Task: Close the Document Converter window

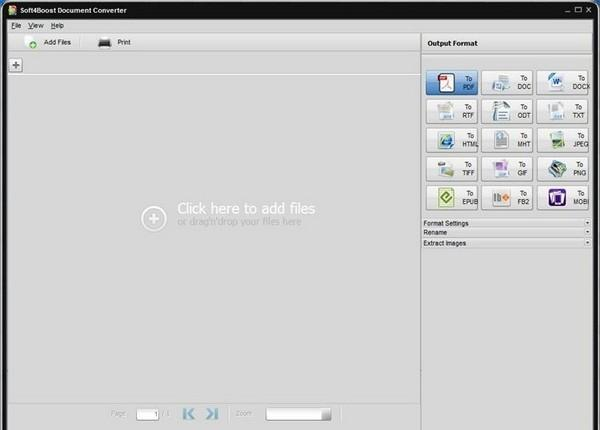Action: (x=589, y=10)
